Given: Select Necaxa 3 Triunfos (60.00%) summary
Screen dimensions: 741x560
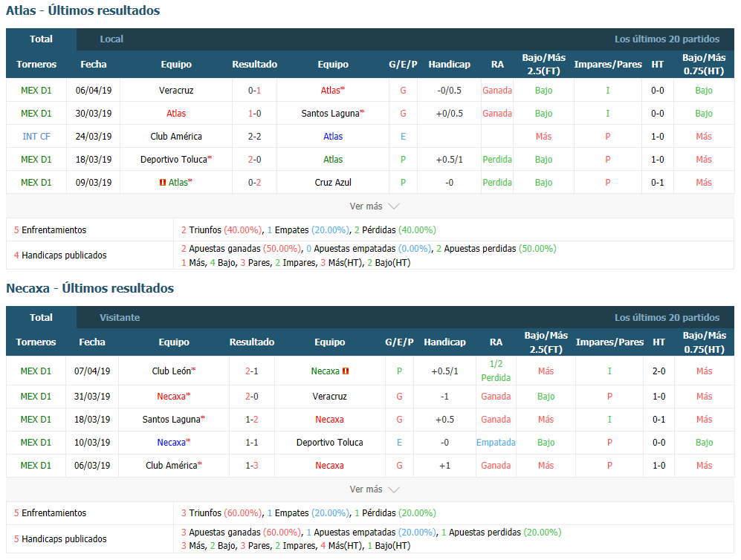Looking at the screenshot, I should (x=221, y=512).
